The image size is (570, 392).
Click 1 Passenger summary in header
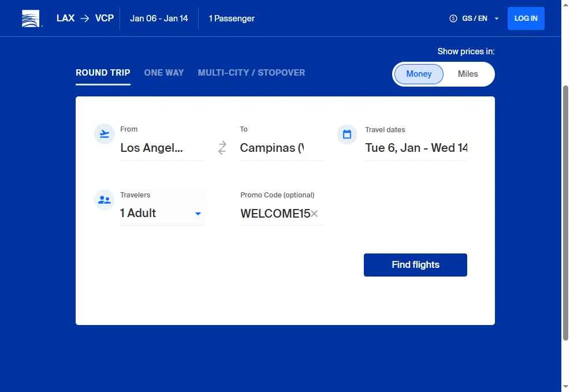click(x=232, y=18)
